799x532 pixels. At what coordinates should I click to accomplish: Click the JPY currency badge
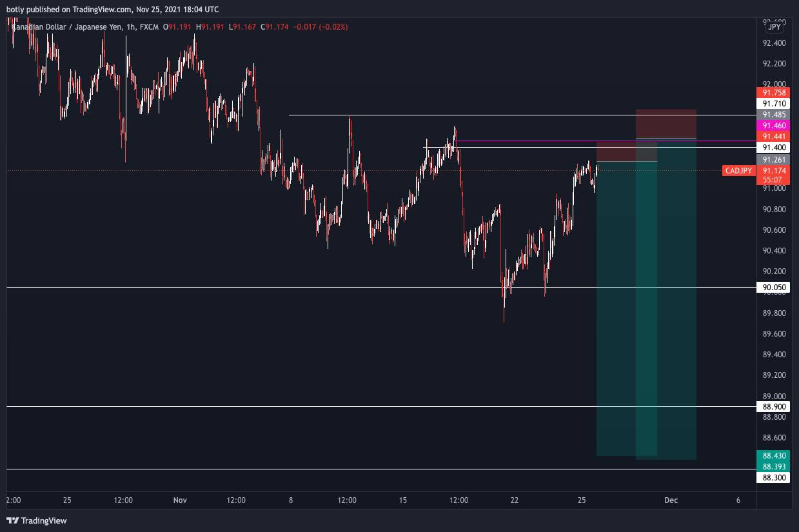(x=774, y=27)
